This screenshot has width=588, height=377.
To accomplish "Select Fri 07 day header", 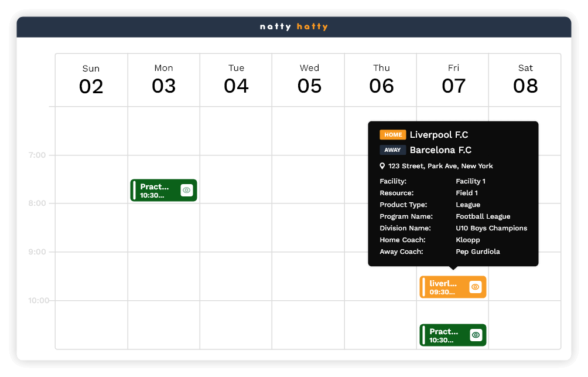I will pyautogui.click(x=453, y=80).
